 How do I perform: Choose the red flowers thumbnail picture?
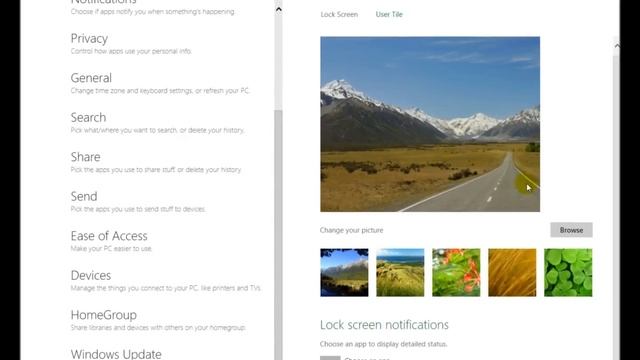[x=456, y=272]
